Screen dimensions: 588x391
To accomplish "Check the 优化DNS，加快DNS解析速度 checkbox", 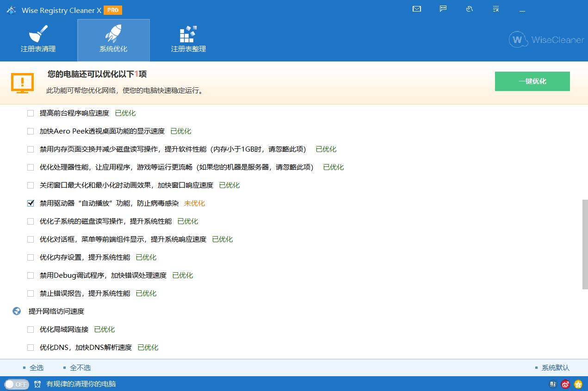I will [31, 347].
